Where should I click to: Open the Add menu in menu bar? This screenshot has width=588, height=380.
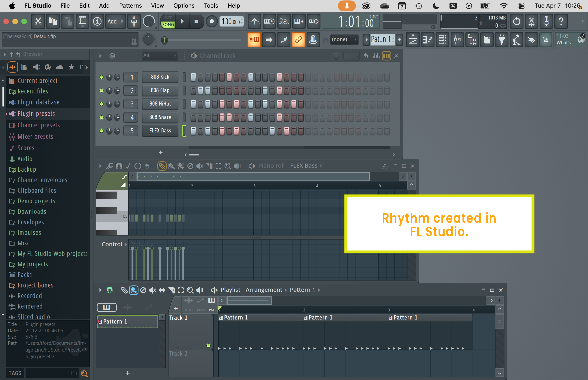click(x=104, y=6)
